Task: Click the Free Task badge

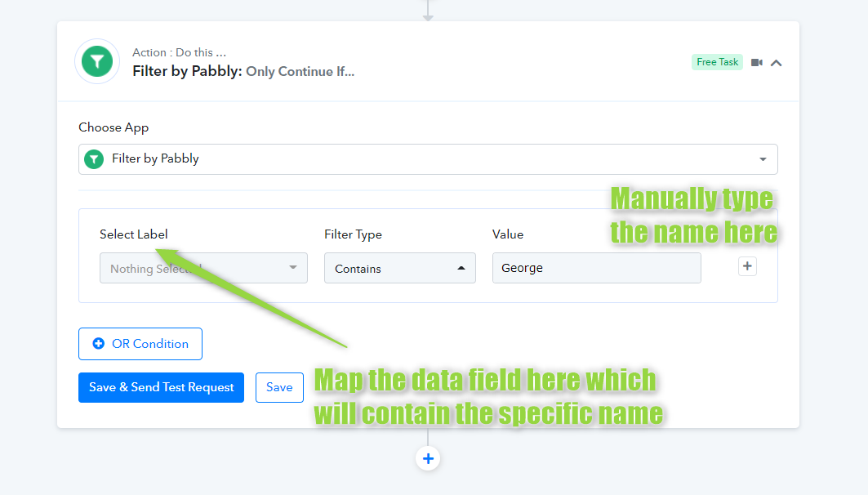Action: click(717, 62)
